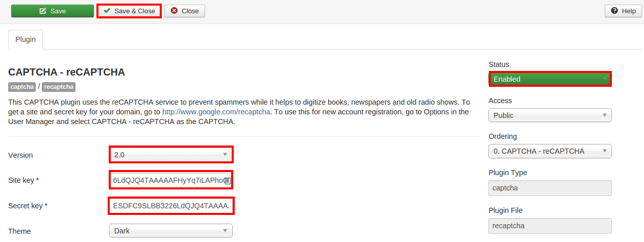Click the Version field label
Viewport: 644px width, 242px height.
click(x=20, y=155)
